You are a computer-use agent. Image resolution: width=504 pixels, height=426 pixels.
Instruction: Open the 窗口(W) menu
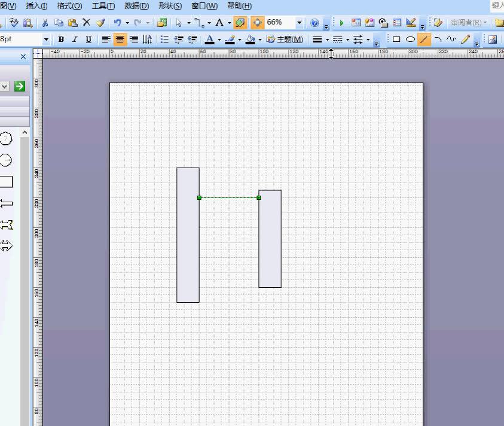click(x=204, y=6)
